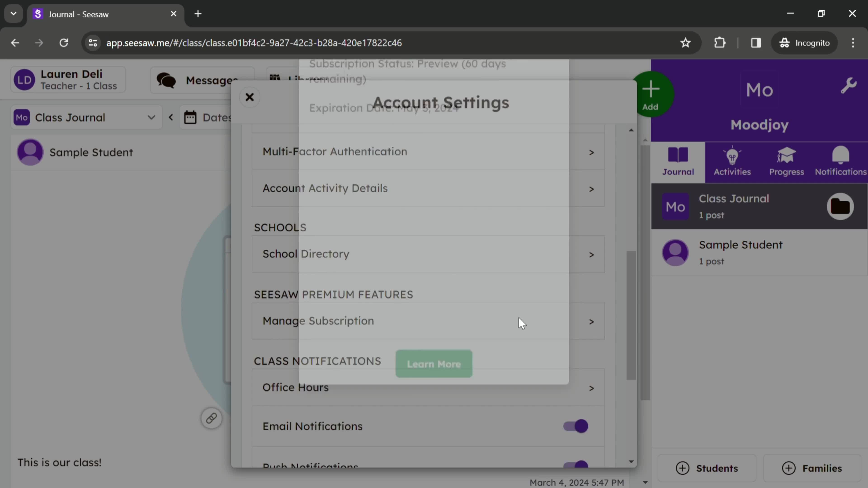
Task: Open Lauren Deli profile menu
Action: click(68, 80)
